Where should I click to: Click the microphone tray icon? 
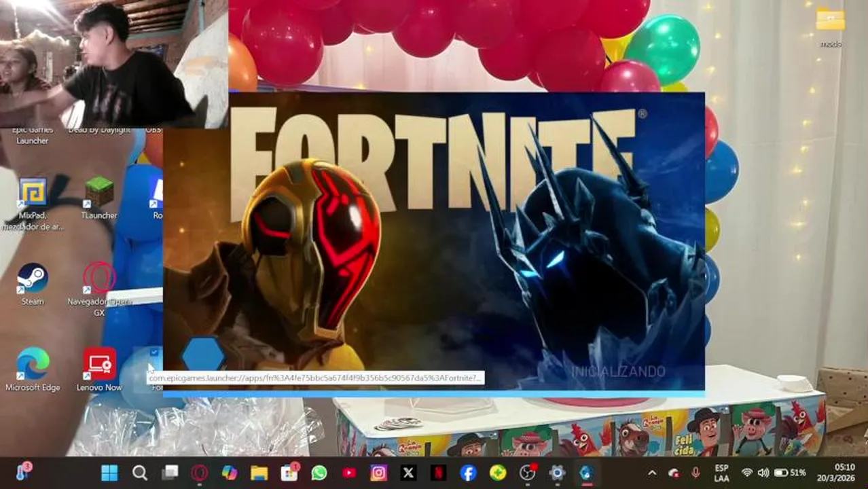coord(695,473)
